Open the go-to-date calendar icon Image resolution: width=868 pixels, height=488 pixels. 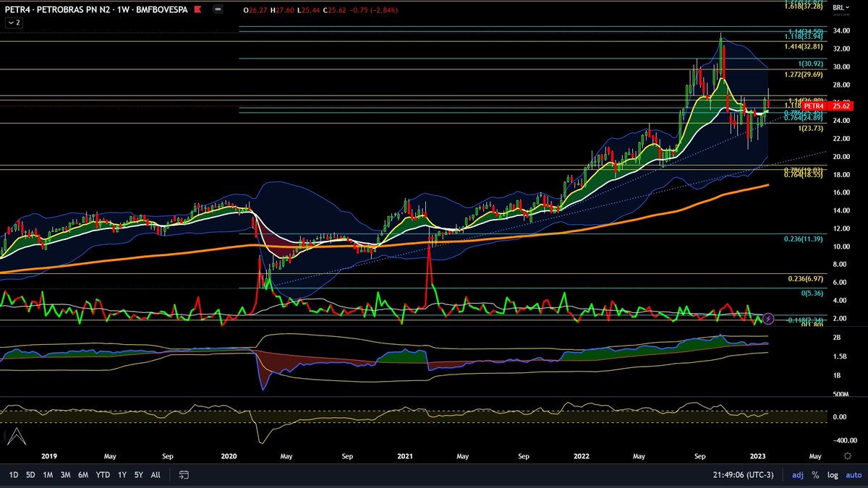[184, 475]
